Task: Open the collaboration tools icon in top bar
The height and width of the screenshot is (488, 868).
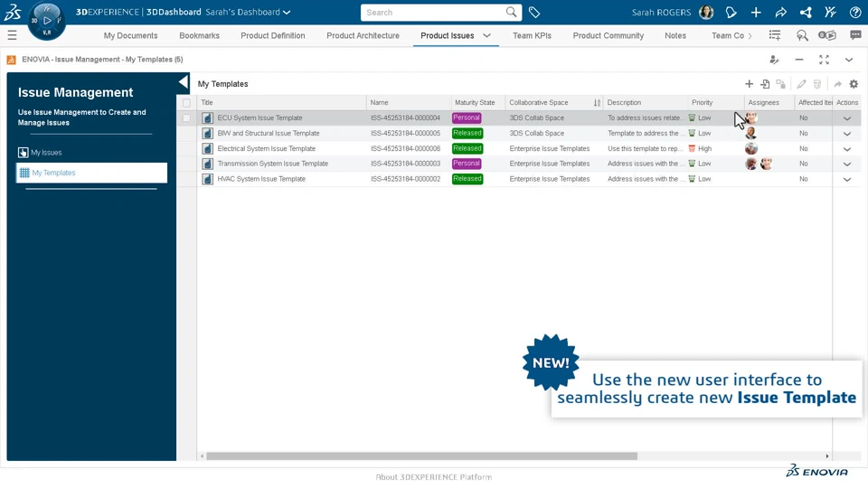Action: click(830, 12)
